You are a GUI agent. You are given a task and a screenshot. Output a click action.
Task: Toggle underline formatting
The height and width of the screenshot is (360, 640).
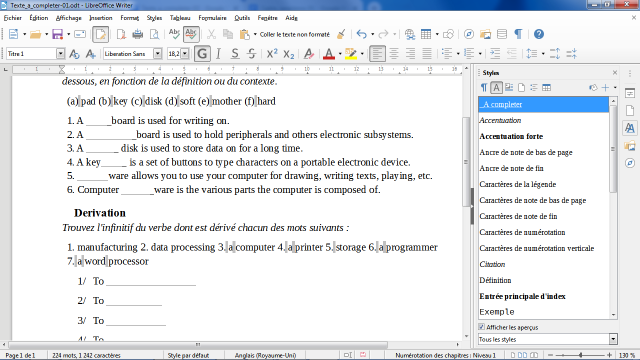[x=235, y=53]
